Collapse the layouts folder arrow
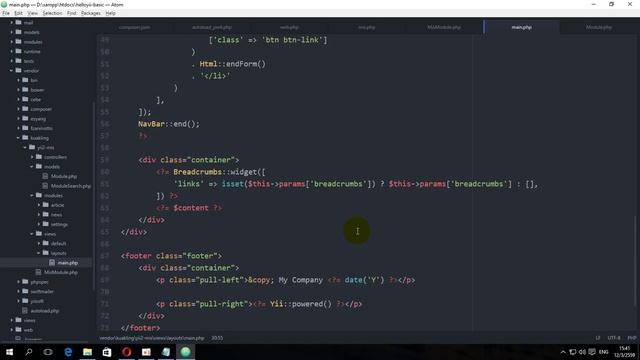The width and height of the screenshot is (640, 360). [x=39, y=253]
